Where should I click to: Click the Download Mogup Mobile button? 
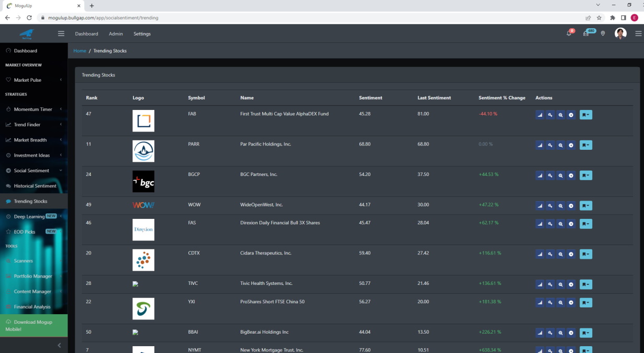pos(33,325)
